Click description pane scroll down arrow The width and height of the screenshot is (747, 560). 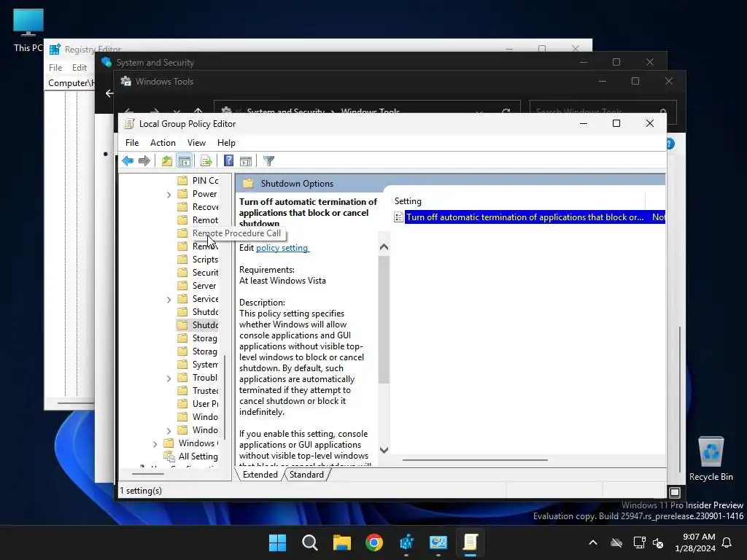coord(384,449)
